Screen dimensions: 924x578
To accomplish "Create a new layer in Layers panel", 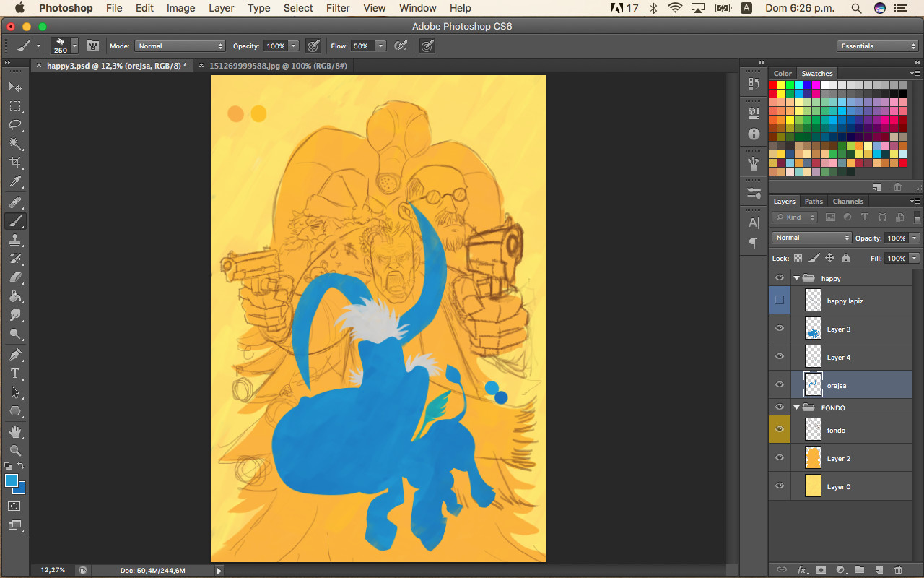I will tap(879, 570).
